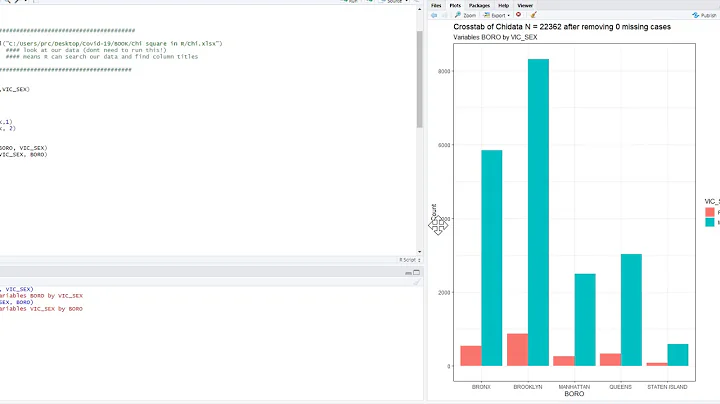Click the teal BROOKLYN bar

[x=538, y=213]
